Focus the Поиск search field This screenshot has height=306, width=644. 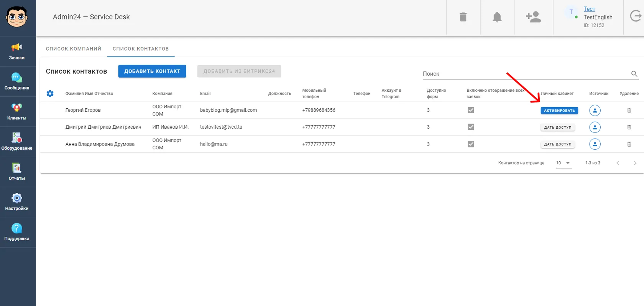[x=526, y=74]
